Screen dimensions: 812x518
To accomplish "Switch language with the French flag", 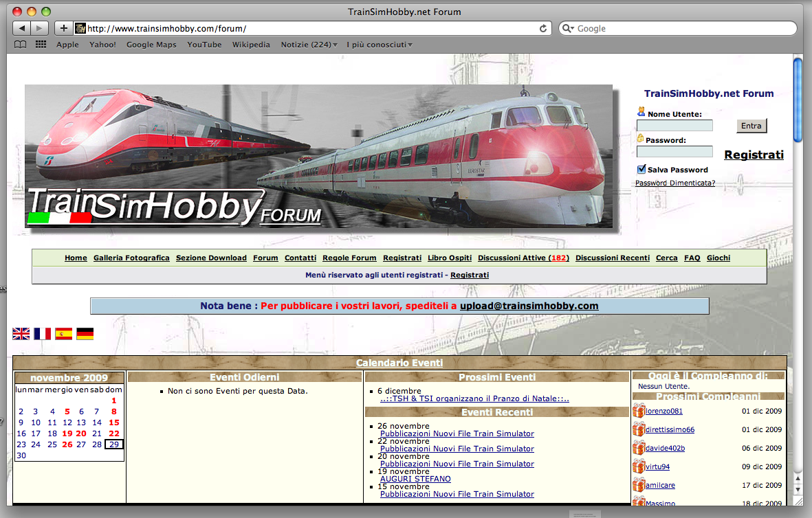I will (43, 334).
